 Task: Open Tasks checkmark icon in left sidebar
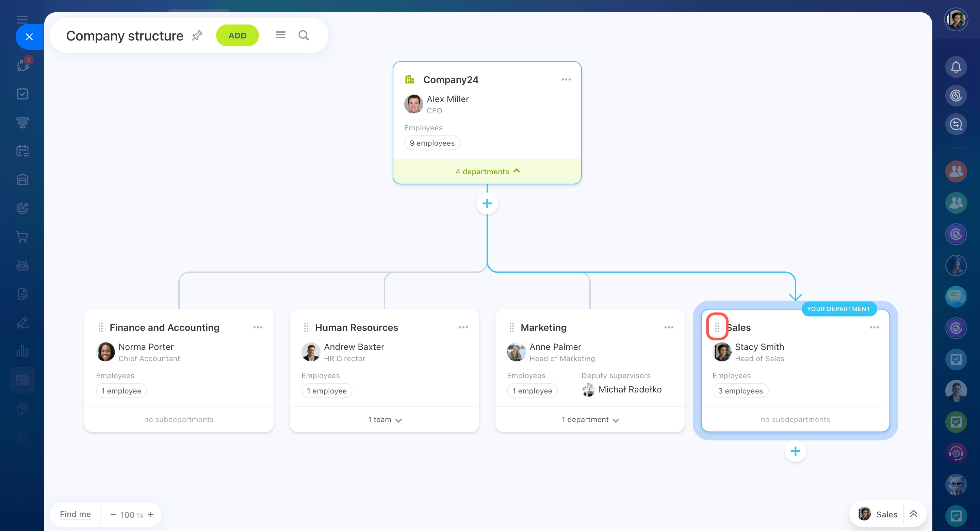(x=22, y=94)
